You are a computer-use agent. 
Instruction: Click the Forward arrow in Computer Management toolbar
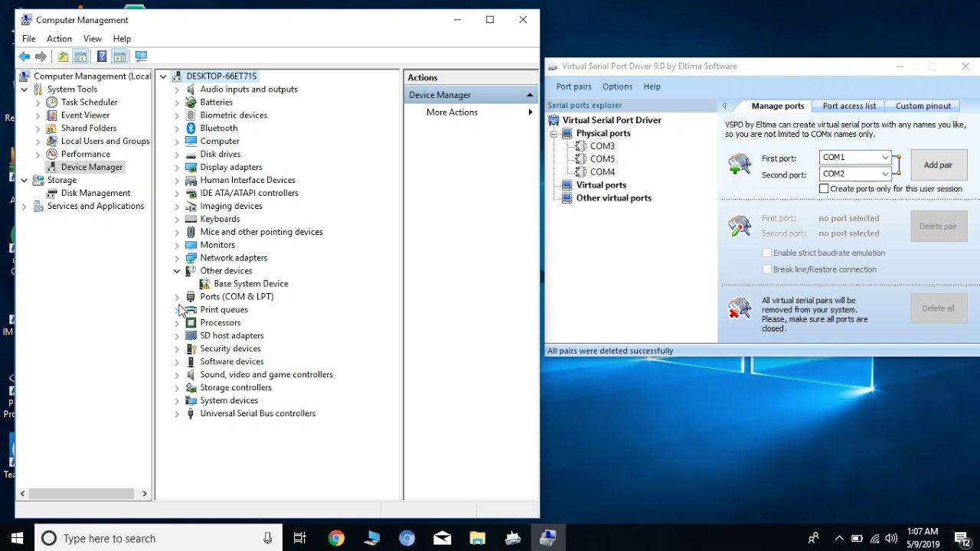41,57
